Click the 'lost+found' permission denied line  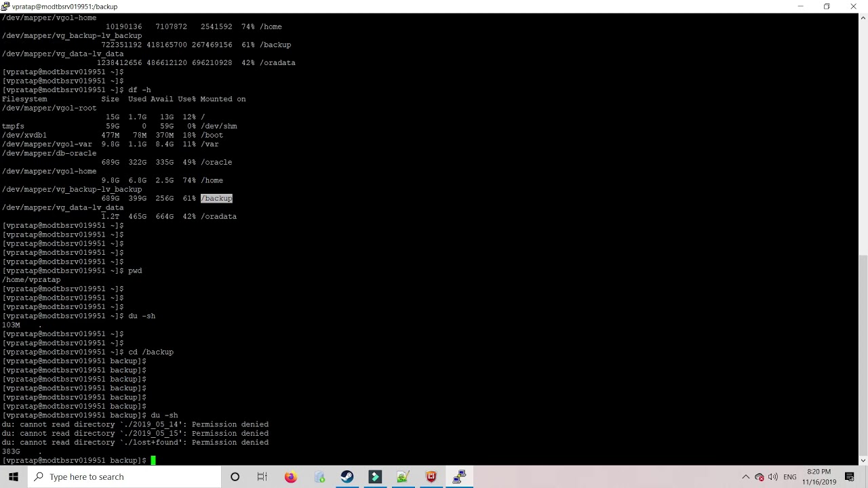135,442
